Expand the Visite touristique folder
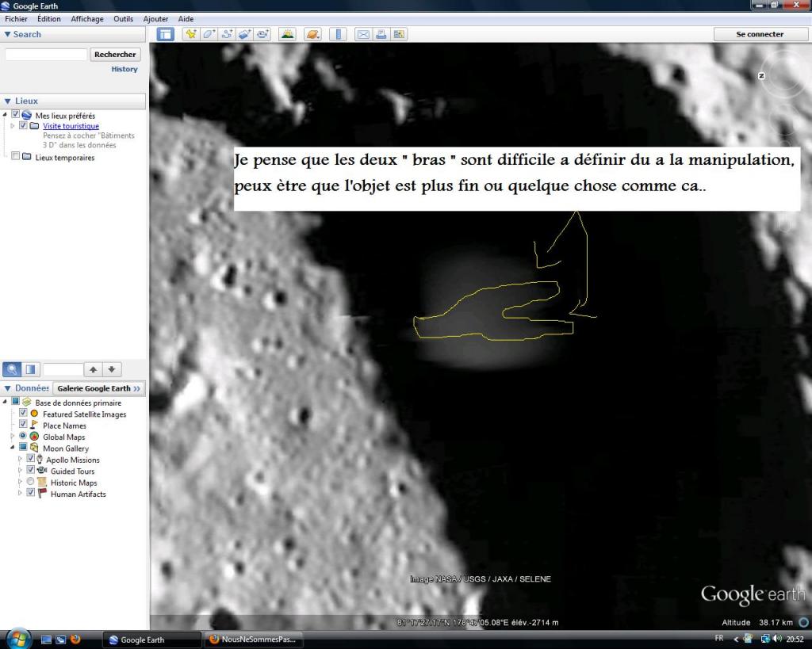The height and width of the screenshot is (649, 812). (x=13, y=126)
